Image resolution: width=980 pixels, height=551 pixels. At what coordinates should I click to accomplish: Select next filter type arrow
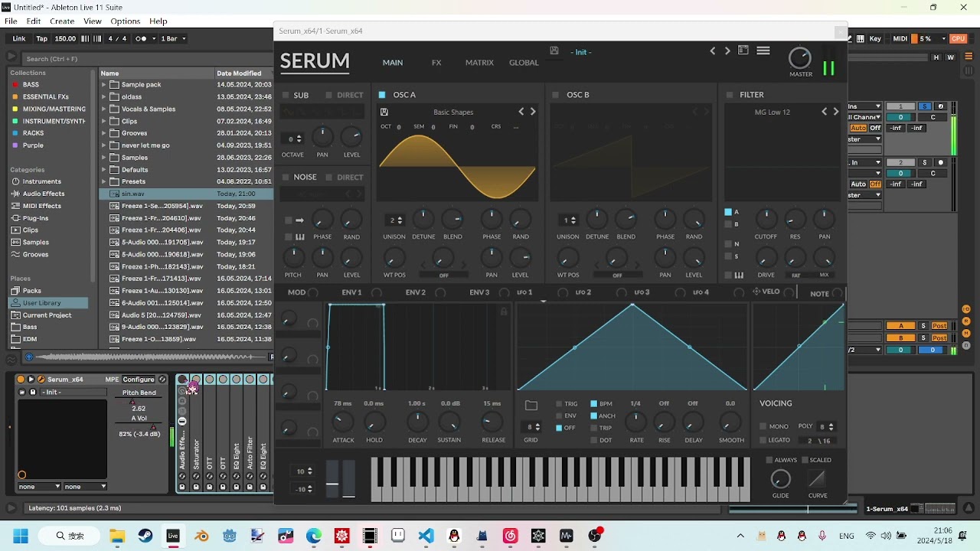coord(836,112)
